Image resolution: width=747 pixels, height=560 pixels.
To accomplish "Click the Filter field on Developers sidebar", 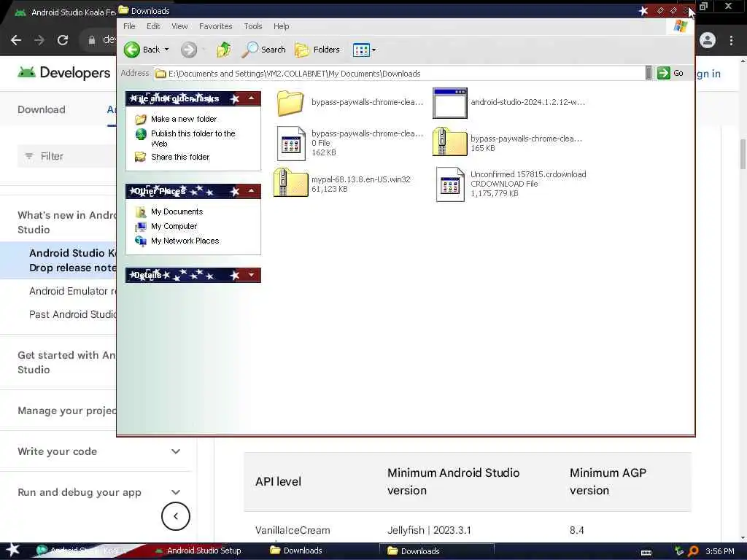I will pyautogui.click(x=66, y=156).
